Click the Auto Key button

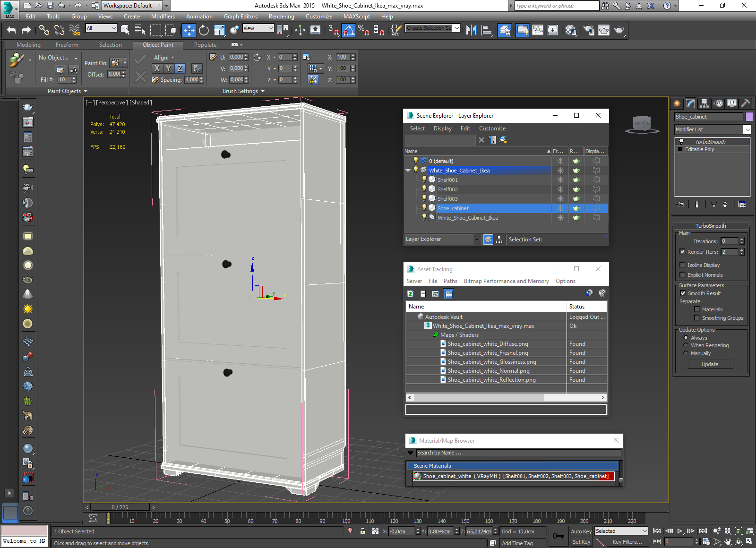[581, 531]
